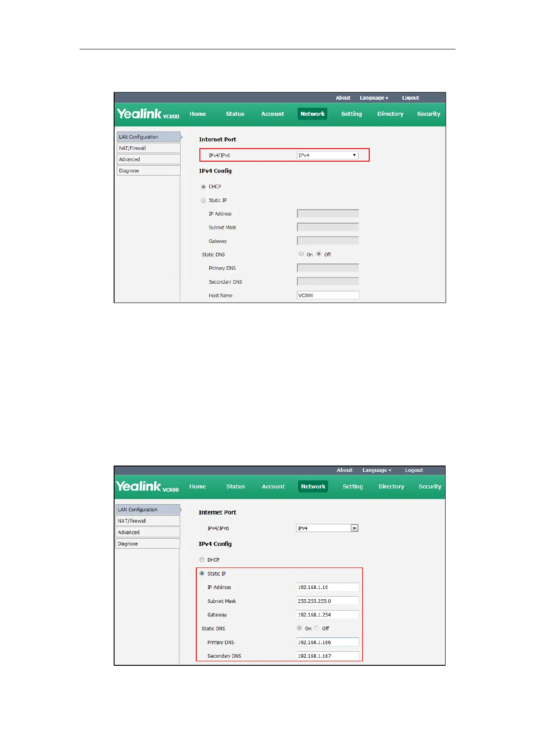535x756 pixels.
Task: Select DHCP radio in upper screenshot
Action: 203,187
